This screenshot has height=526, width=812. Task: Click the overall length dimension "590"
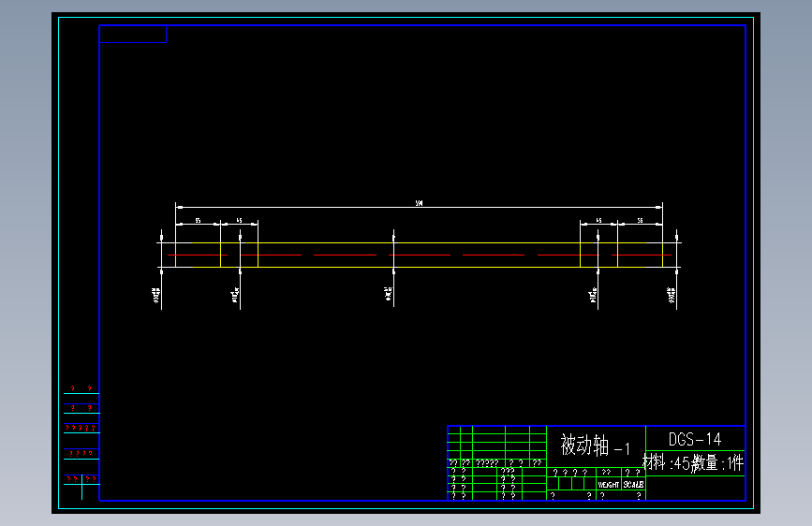[419, 203]
